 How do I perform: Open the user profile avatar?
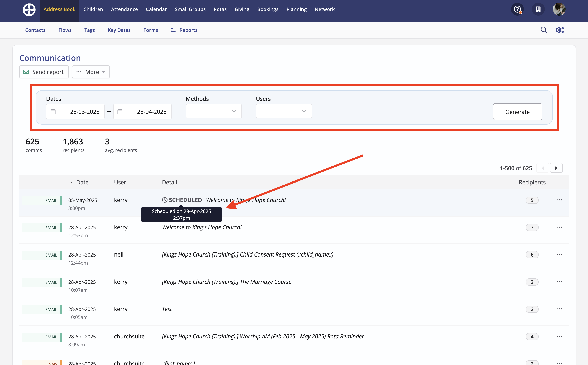559,10
